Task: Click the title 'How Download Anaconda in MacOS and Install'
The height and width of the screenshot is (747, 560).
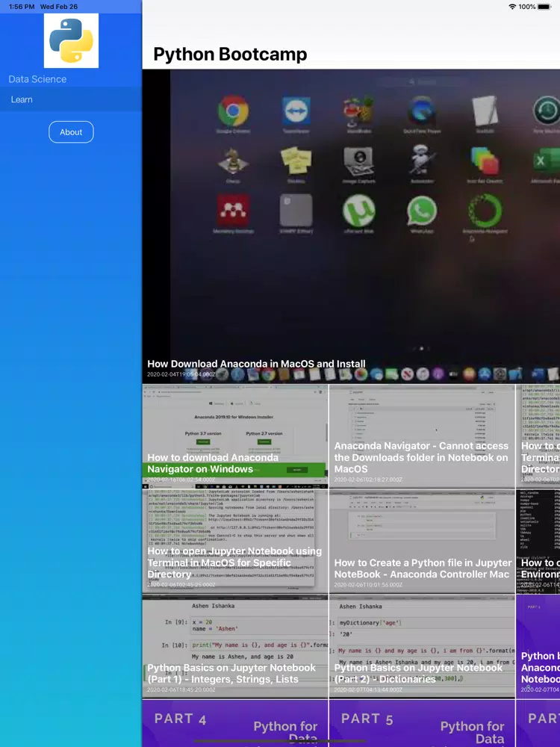Action: click(256, 364)
